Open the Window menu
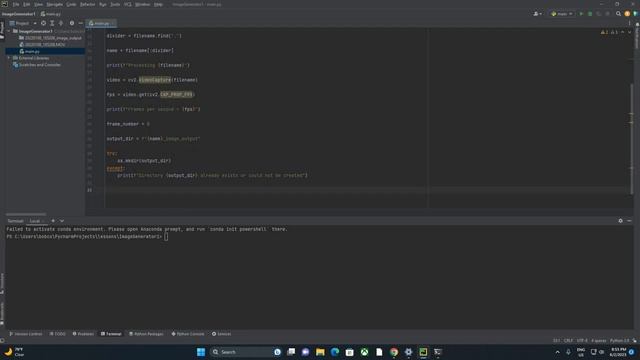 142,4
